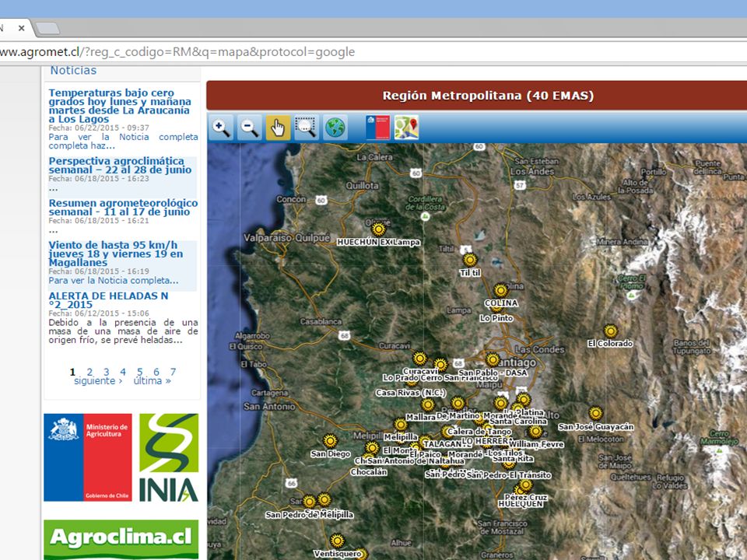Open the Agroclima.cl banner
This screenshot has height=560, width=747.
[x=121, y=540]
